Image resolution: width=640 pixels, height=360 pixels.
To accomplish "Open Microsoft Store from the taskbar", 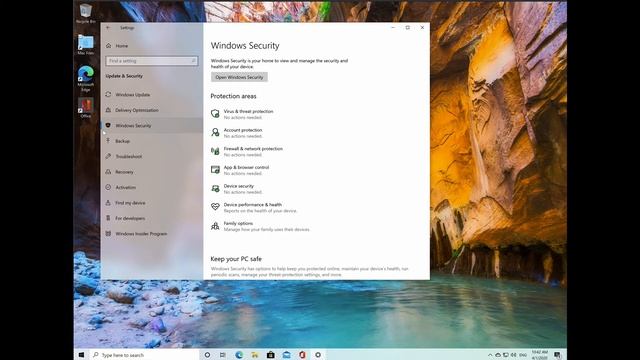I will pyautogui.click(x=271, y=355).
